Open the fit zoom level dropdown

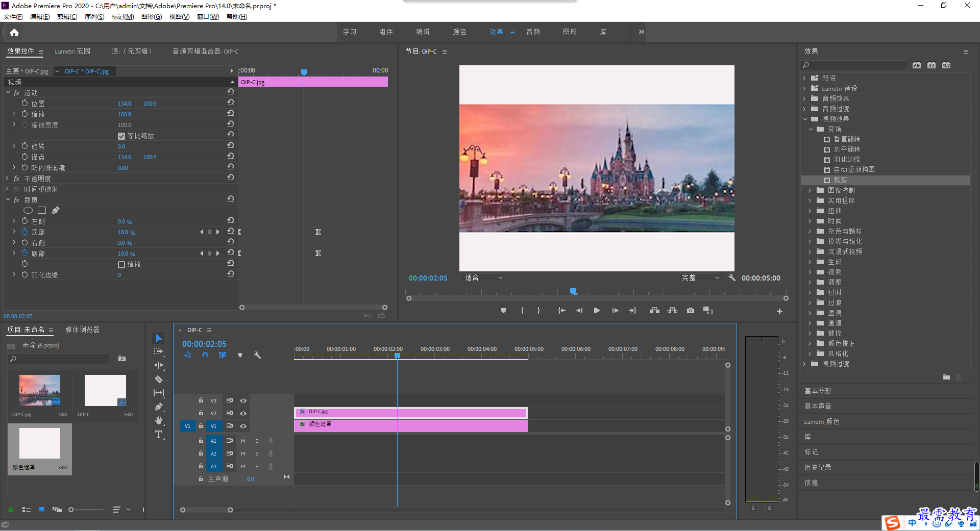[x=483, y=278]
